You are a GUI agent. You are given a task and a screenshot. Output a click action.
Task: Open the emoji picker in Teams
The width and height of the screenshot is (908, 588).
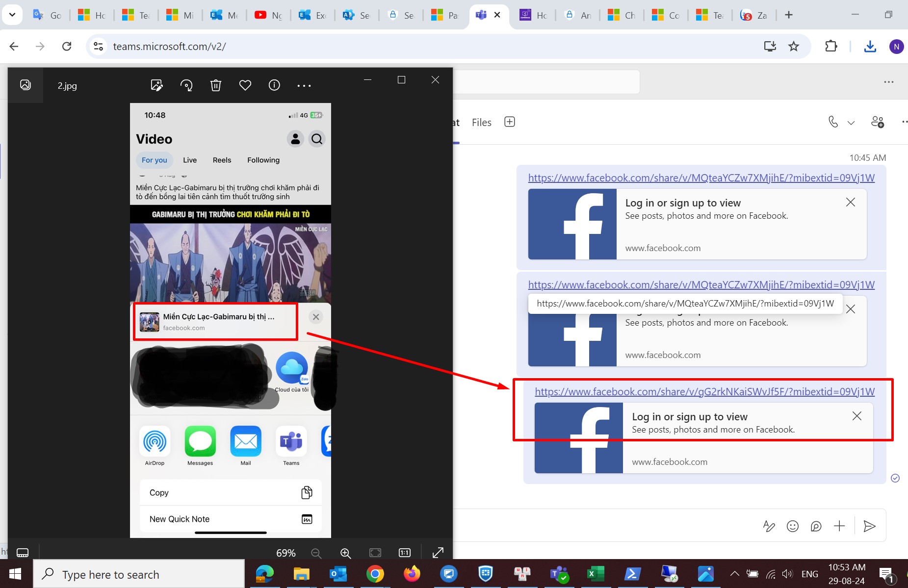tap(793, 526)
